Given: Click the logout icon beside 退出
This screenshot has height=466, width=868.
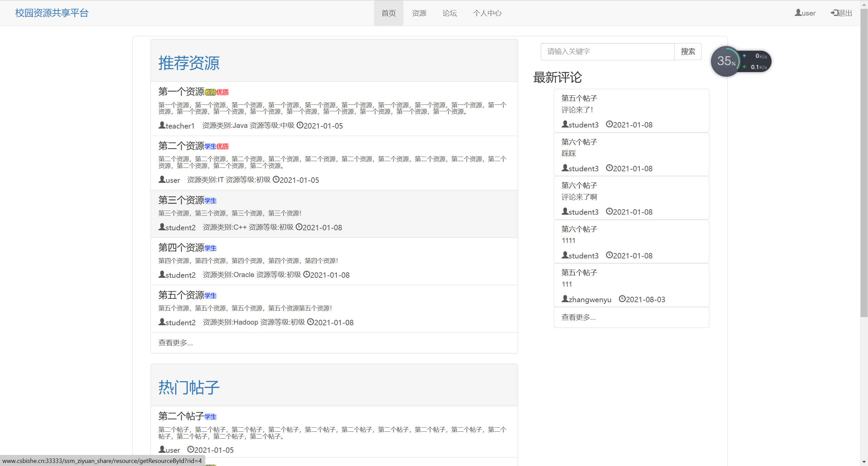Looking at the screenshot, I should coord(834,13).
